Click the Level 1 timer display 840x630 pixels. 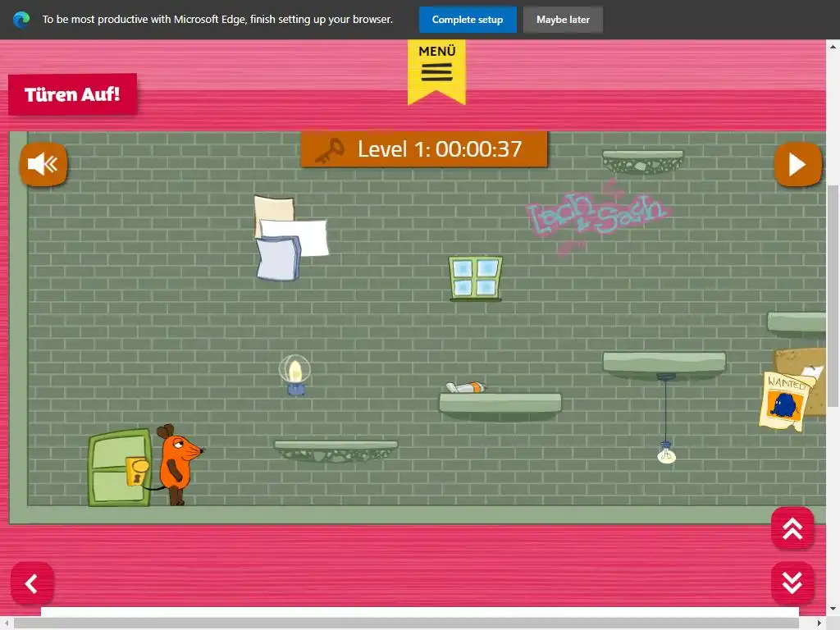pos(424,149)
